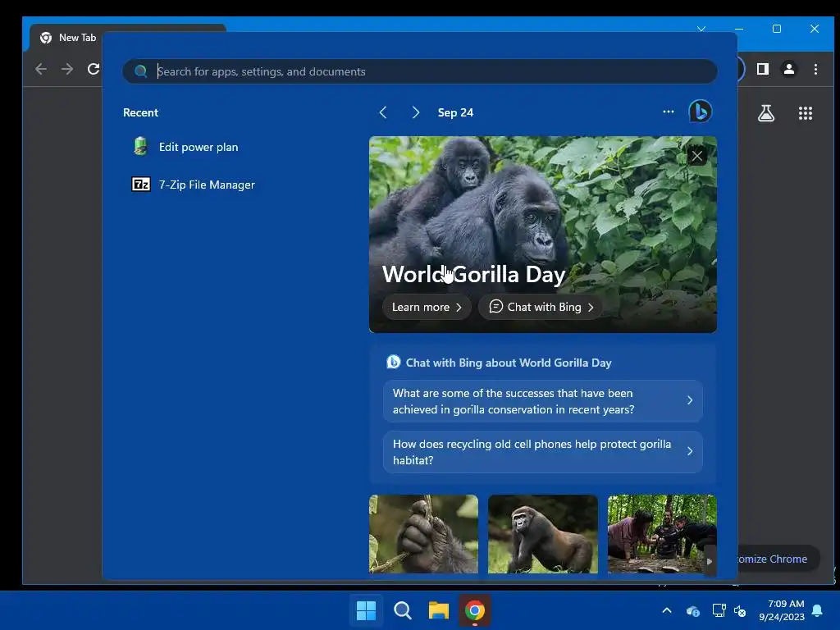Open the tab search dropdown in Chrome
Viewport: 840px width, 630px height.
pos(701,29)
